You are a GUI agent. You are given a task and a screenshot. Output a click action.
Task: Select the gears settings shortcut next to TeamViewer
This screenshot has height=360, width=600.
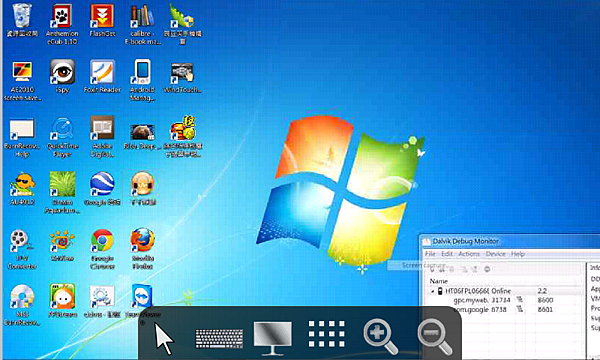coord(102,301)
